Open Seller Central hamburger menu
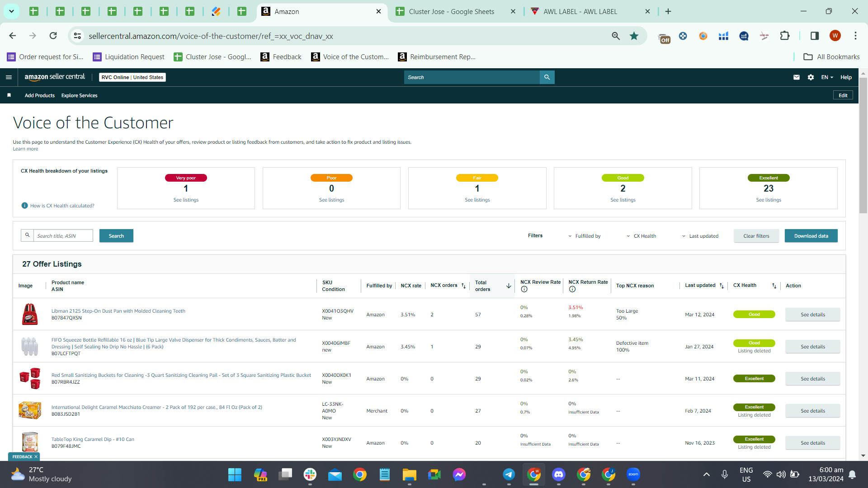This screenshot has width=868, height=488. [9, 77]
